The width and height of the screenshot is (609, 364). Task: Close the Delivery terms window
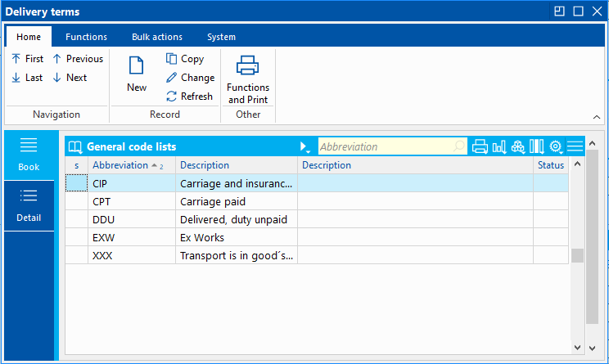(597, 11)
